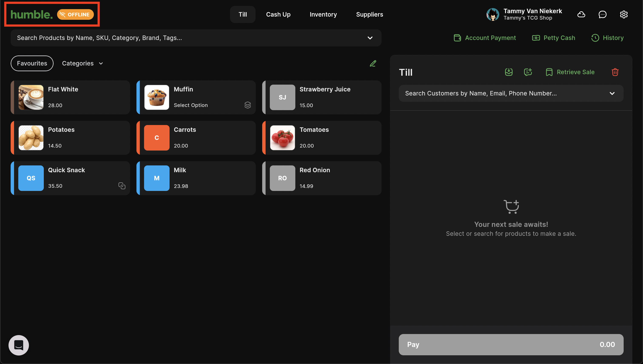The width and height of the screenshot is (643, 364).
Task: Open the Inventory tab
Action: coord(323,14)
